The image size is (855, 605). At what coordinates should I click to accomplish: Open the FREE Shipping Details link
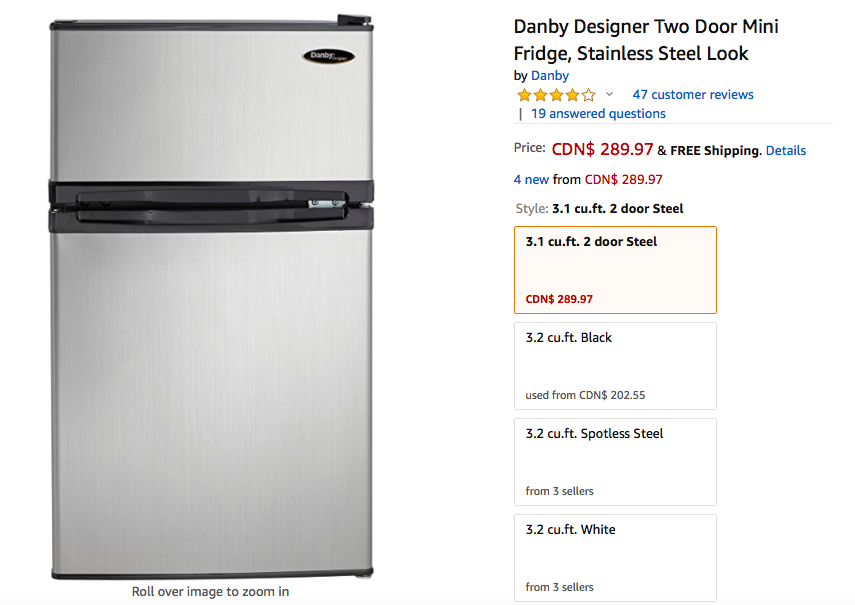(x=786, y=151)
